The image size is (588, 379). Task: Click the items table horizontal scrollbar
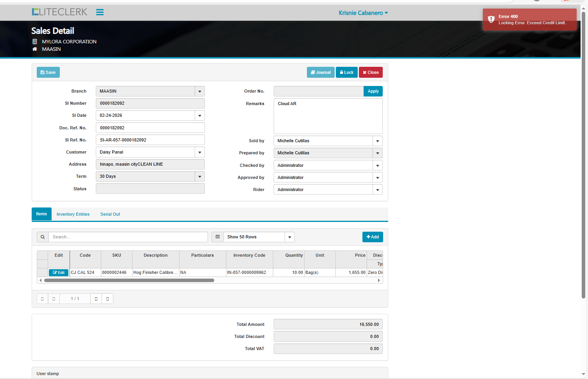click(129, 280)
